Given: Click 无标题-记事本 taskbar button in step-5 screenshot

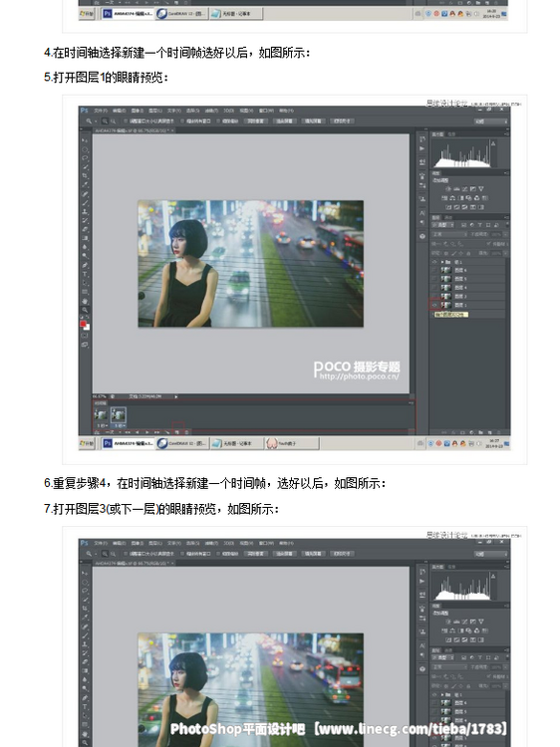Looking at the screenshot, I should pyautogui.click(x=237, y=443).
